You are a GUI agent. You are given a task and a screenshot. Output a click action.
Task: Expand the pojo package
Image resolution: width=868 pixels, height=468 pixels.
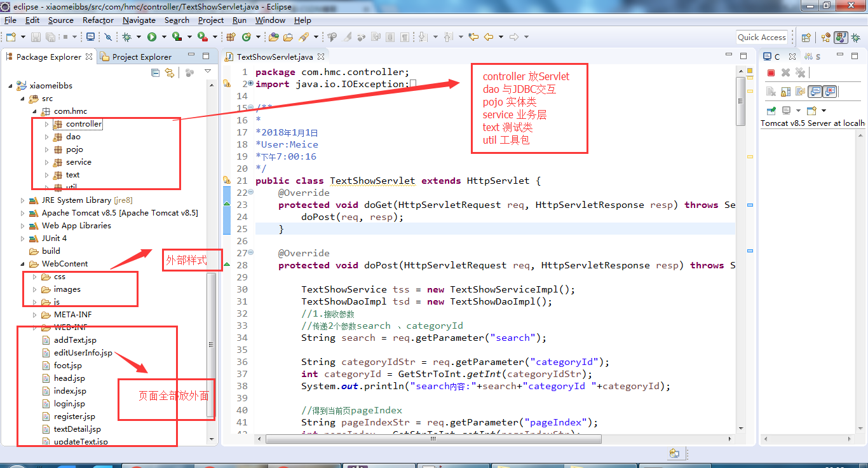tap(47, 149)
